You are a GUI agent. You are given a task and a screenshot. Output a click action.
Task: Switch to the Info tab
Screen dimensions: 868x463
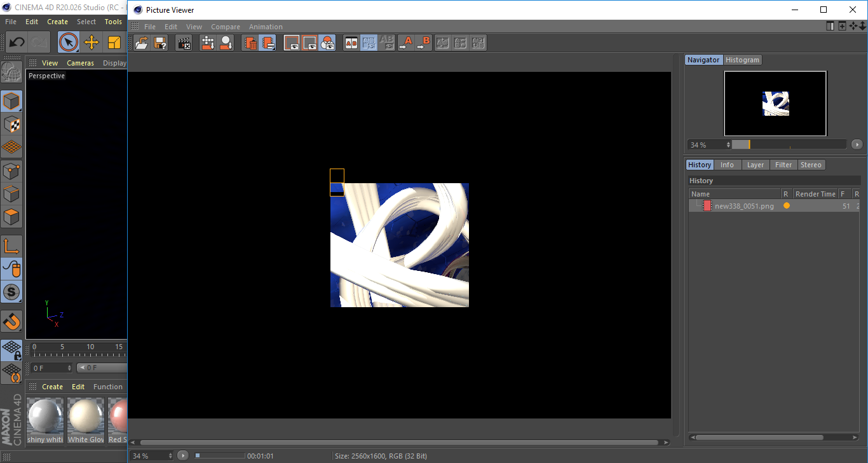pyautogui.click(x=727, y=165)
